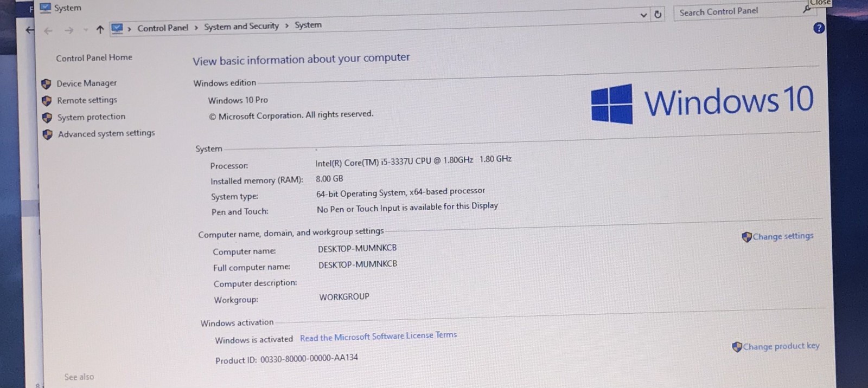Click the Remote settings shield icon
Screen dimensions: 868x388
[47, 100]
